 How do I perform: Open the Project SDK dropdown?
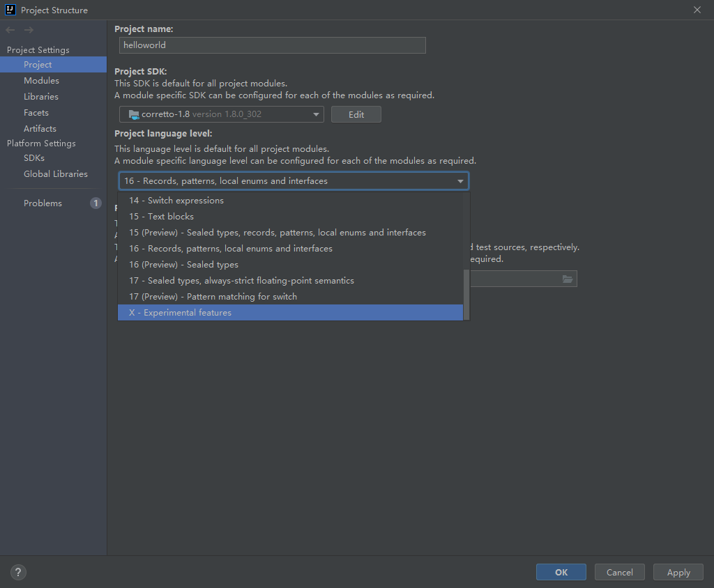click(222, 114)
